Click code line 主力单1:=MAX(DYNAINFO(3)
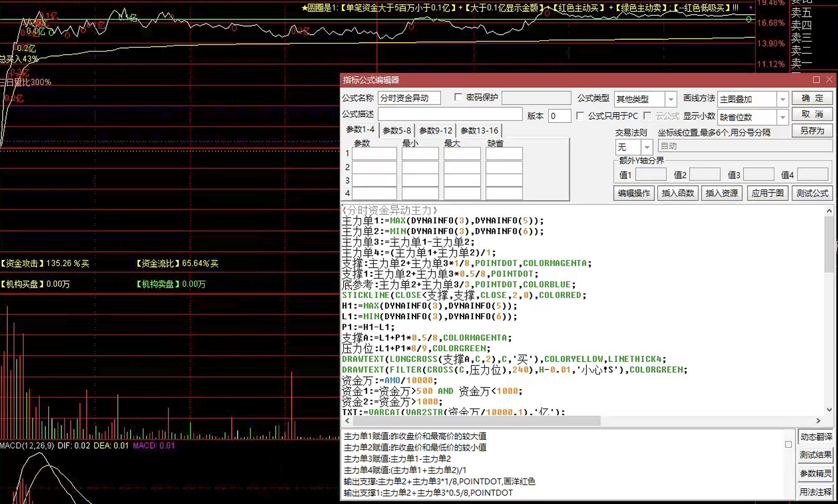 [443, 221]
